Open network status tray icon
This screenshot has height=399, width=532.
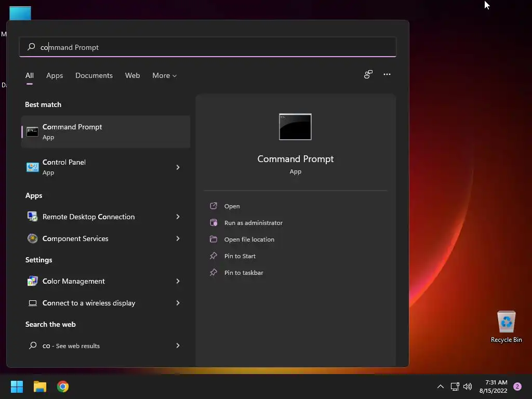coord(455,387)
